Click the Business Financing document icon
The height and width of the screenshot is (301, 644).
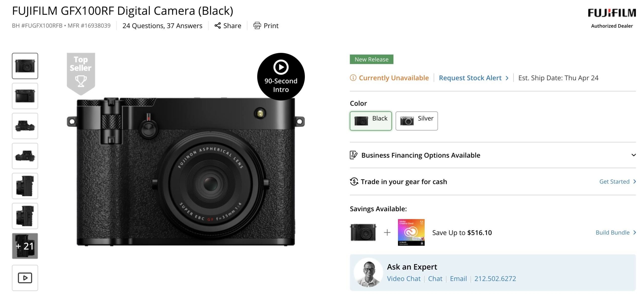coord(353,155)
